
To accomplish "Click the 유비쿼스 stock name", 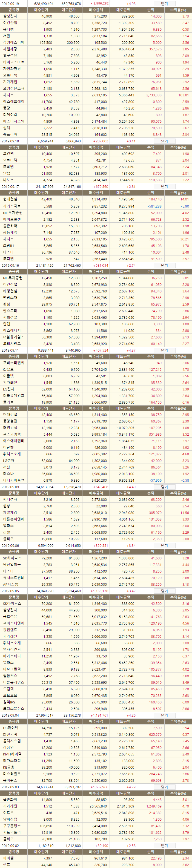I will click(10, 780).
